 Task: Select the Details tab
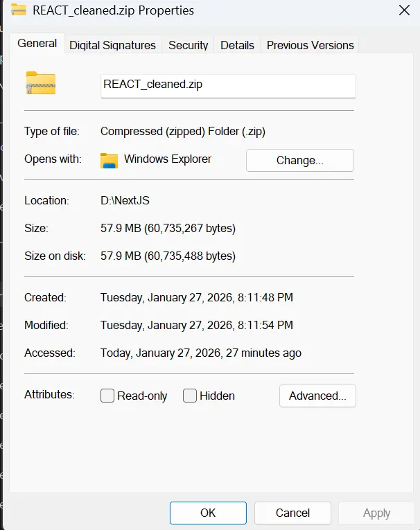tap(237, 45)
